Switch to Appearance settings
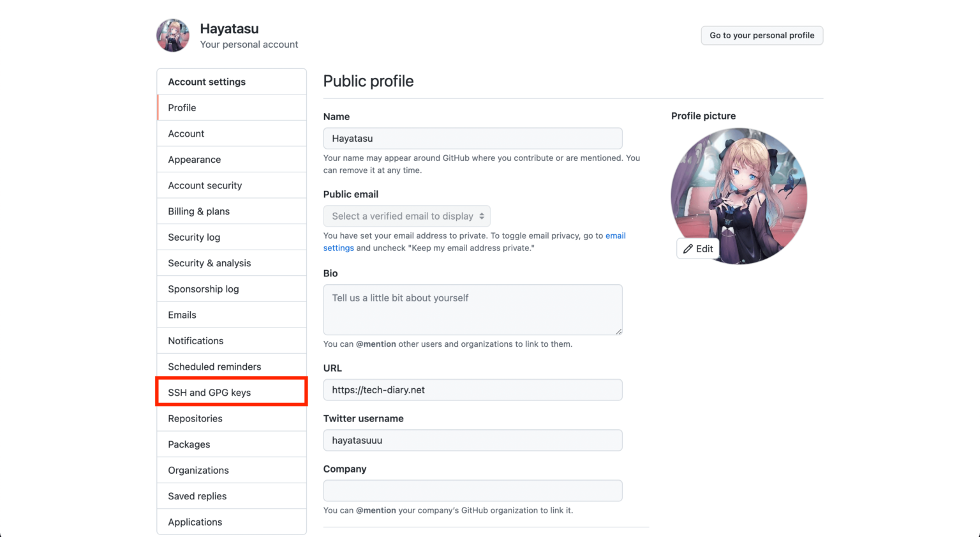980x537 pixels. pos(194,159)
